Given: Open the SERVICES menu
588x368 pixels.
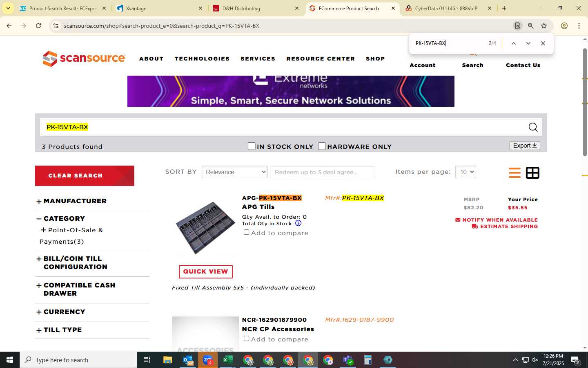Looking at the screenshot, I should pos(258,59).
